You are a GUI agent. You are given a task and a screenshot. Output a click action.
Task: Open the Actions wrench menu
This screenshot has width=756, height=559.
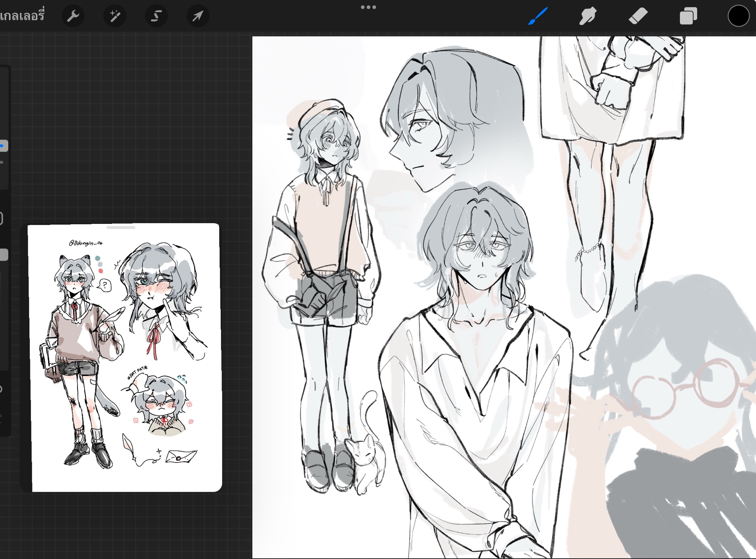tap(73, 16)
